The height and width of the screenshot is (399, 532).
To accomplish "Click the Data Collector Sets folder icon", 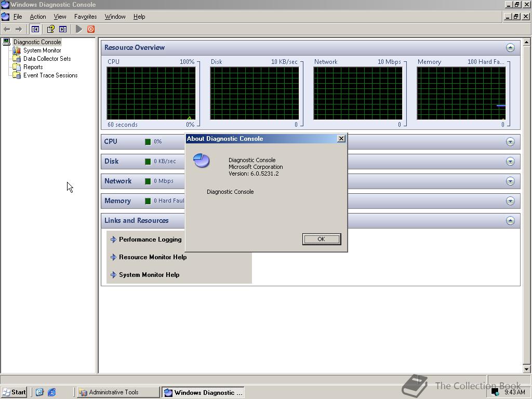I will tap(17, 59).
